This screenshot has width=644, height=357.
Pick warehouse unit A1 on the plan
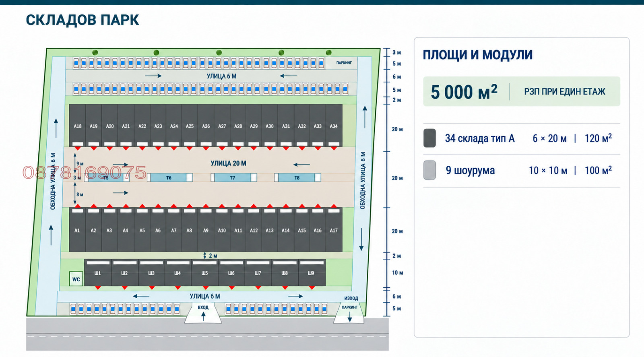(77, 230)
